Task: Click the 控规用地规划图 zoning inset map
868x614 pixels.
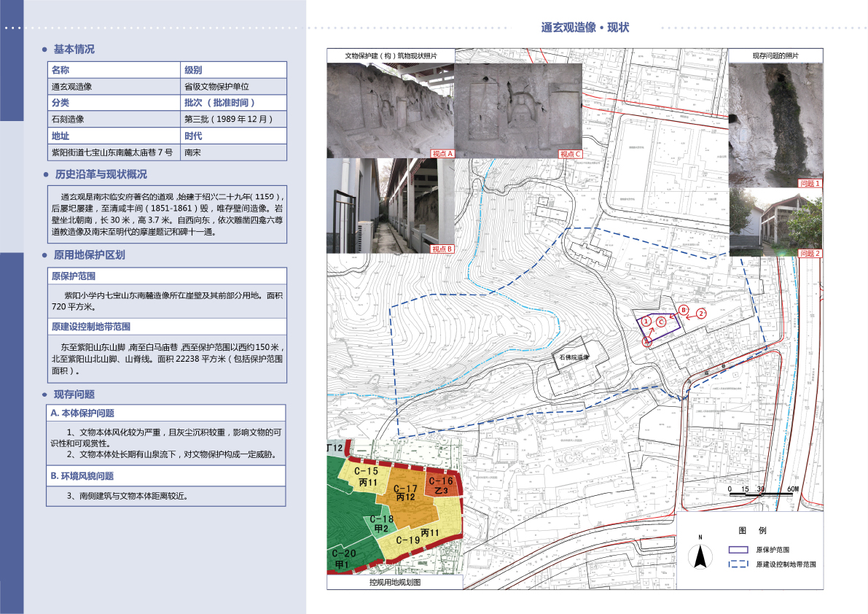Action: (x=395, y=508)
